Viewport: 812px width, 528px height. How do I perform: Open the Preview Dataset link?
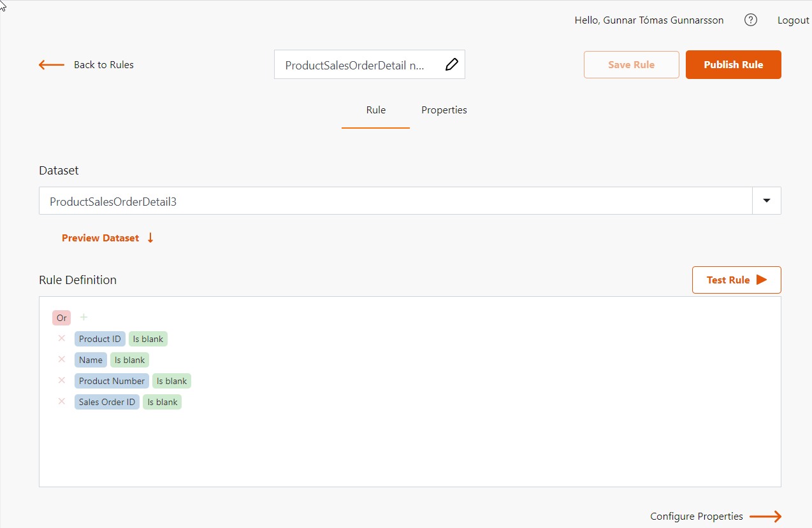pyautogui.click(x=100, y=238)
